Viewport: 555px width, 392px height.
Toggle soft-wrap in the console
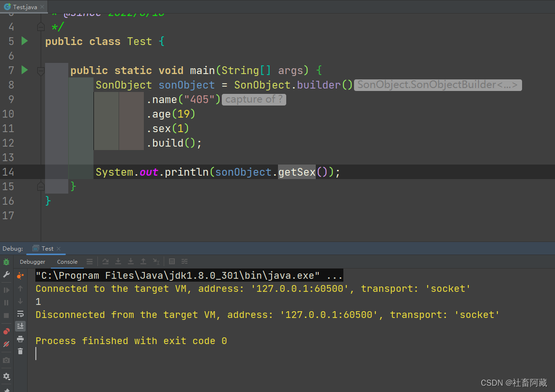click(20, 314)
